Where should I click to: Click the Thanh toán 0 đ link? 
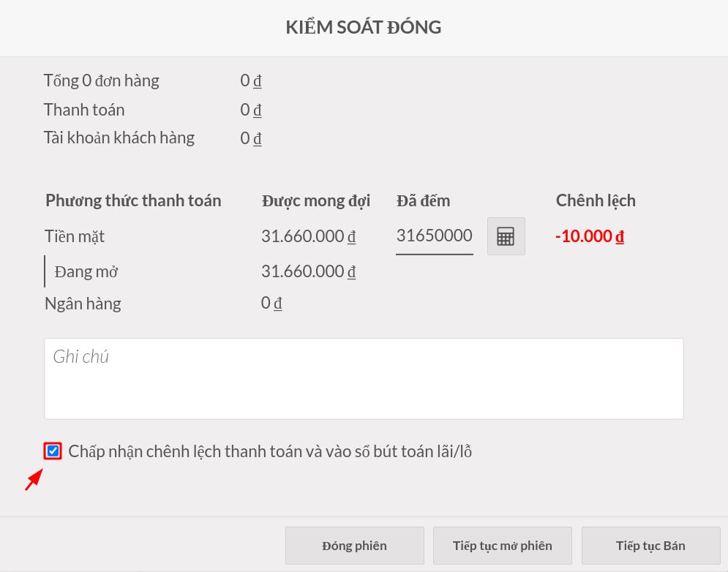click(251, 109)
